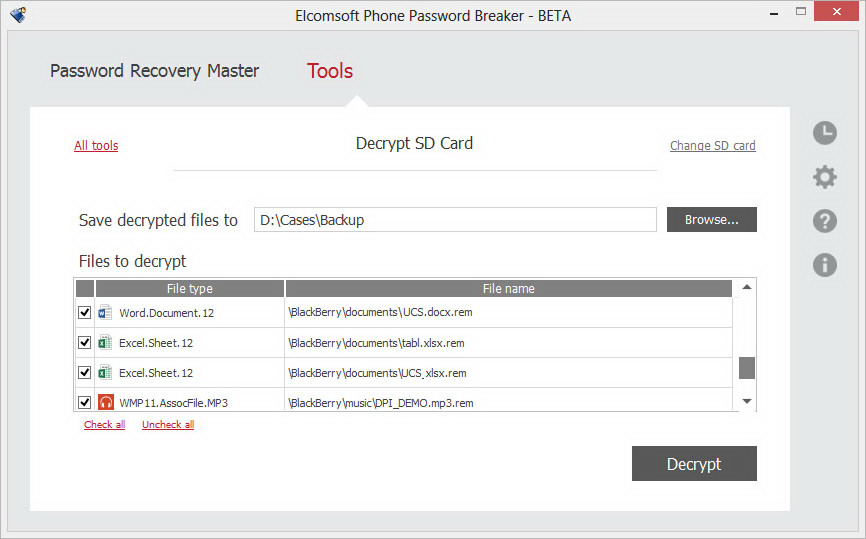This screenshot has height=539, width=866.
Task: Click the info icon in sidebar
Action: click(825, 265)
